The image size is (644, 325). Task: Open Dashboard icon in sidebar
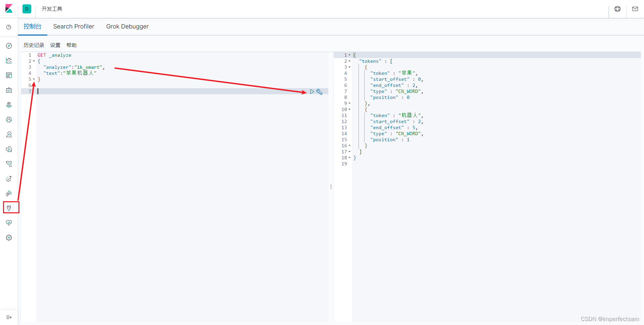[9, 75]
